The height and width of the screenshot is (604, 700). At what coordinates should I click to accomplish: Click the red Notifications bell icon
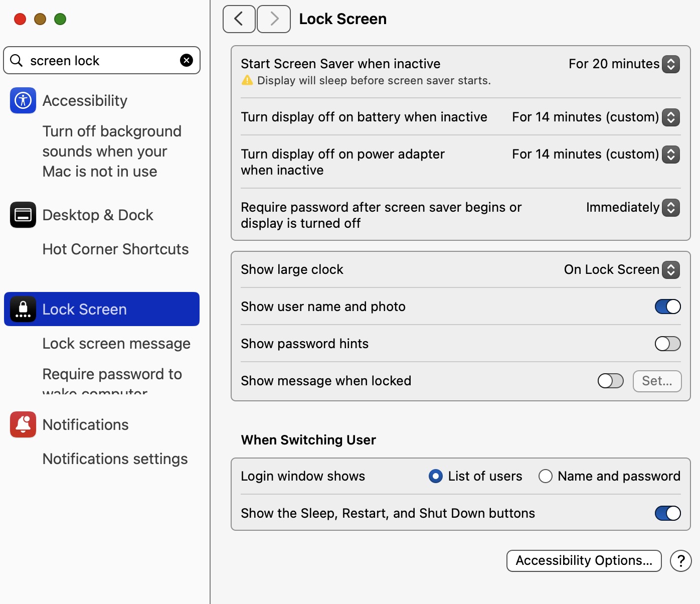[23, 424]
